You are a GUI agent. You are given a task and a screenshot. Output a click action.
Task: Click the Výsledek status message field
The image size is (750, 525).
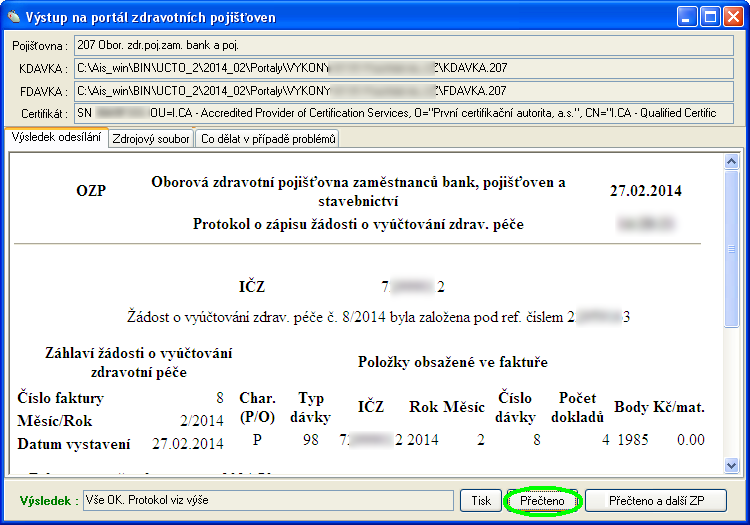click(x=268, y=500)
